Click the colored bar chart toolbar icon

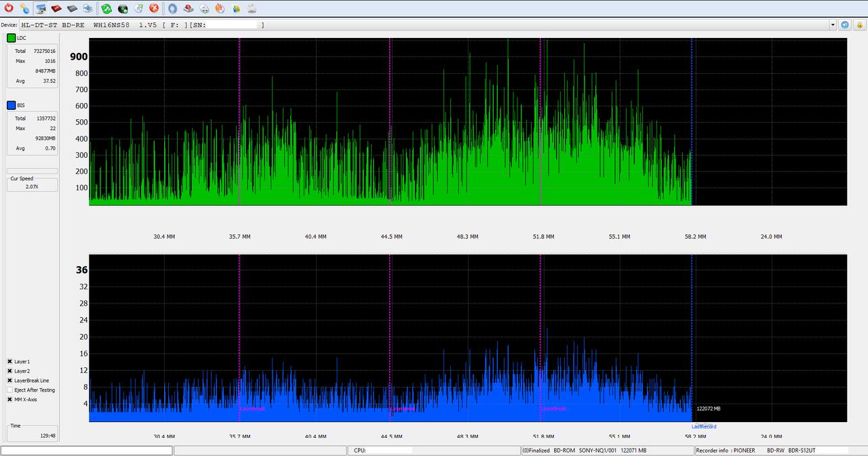[236, 8]
